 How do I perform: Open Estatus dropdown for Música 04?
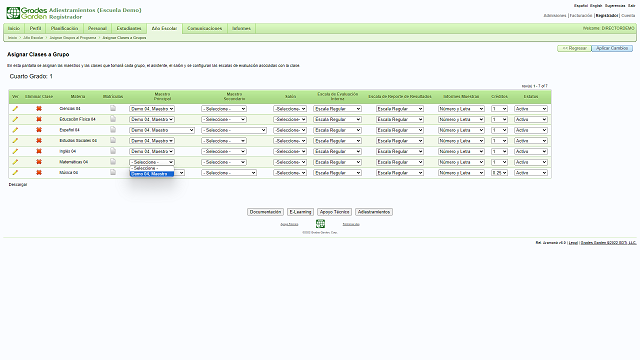531,173
